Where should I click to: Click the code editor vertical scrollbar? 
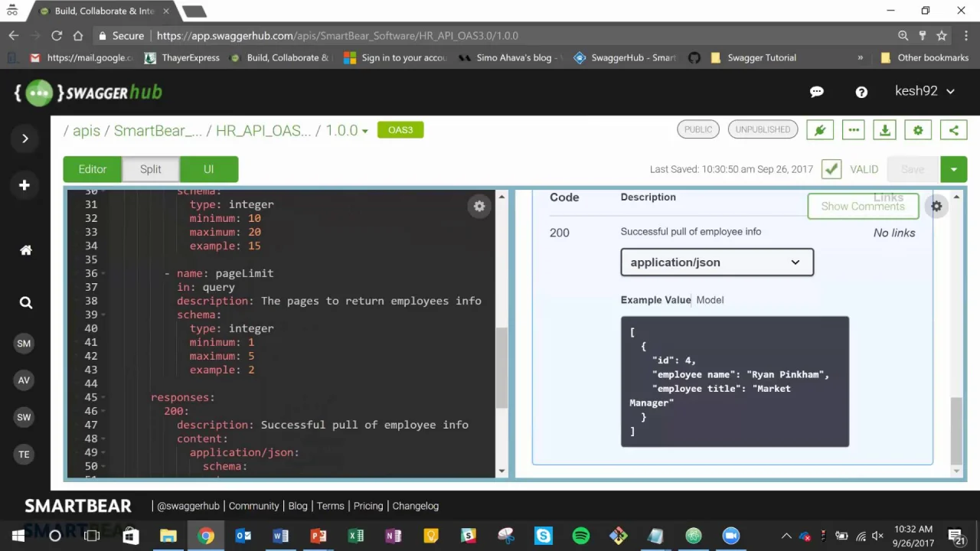tap(501, 367)
